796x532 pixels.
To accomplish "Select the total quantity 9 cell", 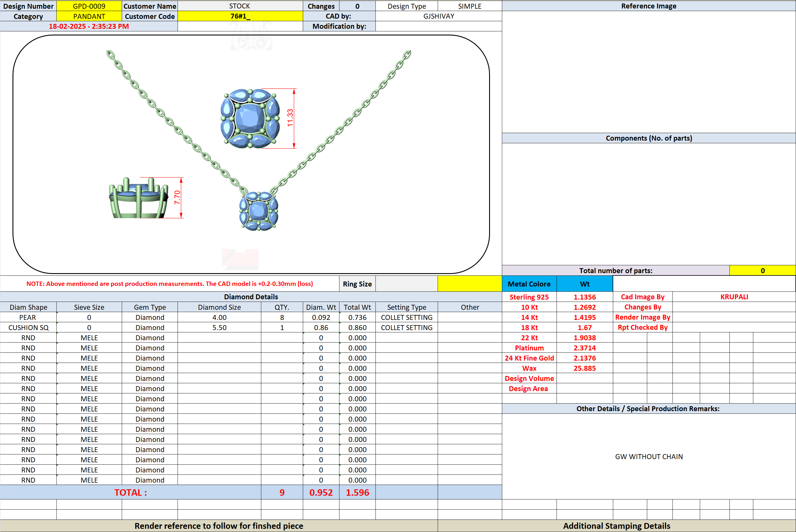I will 282,492.
